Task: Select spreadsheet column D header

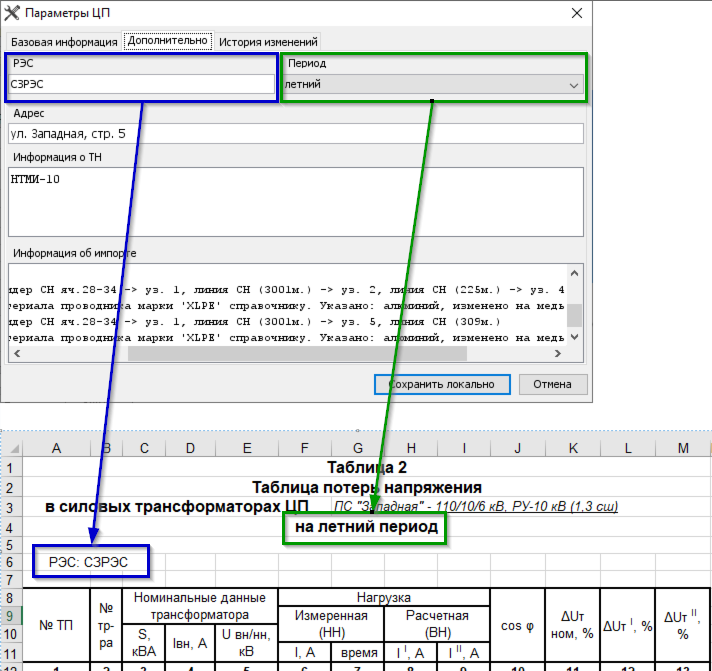Action: point(190,448)
